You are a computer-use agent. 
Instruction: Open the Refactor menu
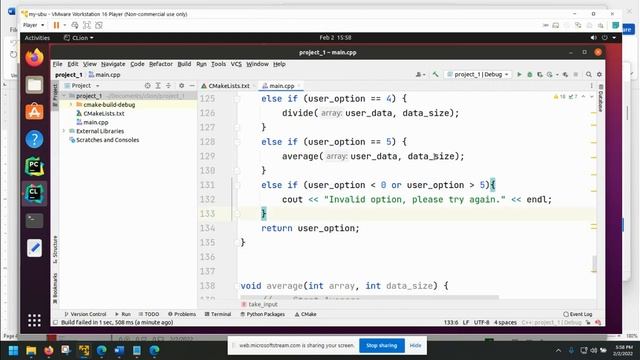pyautogui.click(x=161, y=64)
